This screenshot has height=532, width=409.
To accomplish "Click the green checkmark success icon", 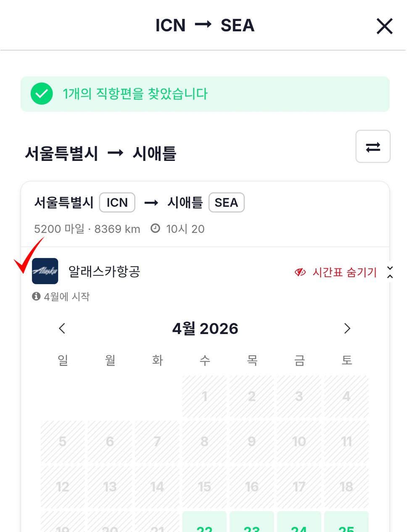I will [x=42, y=94].
